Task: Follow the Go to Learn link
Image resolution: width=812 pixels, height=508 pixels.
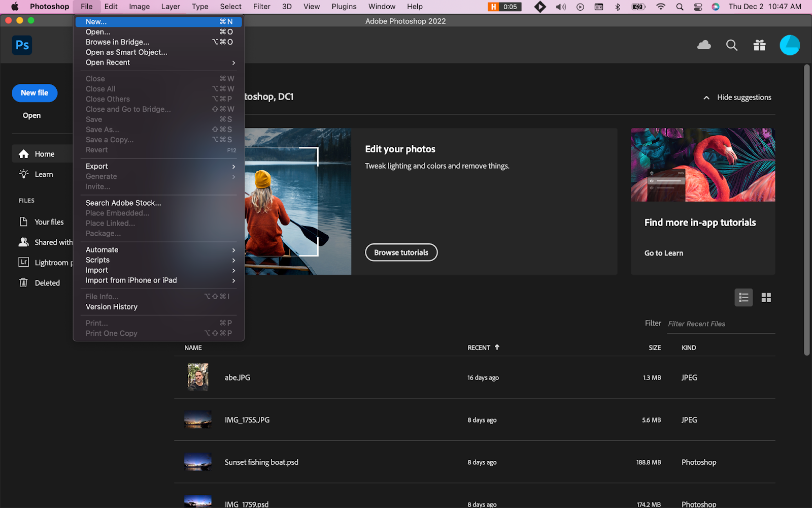Action: tap(664, 253)
